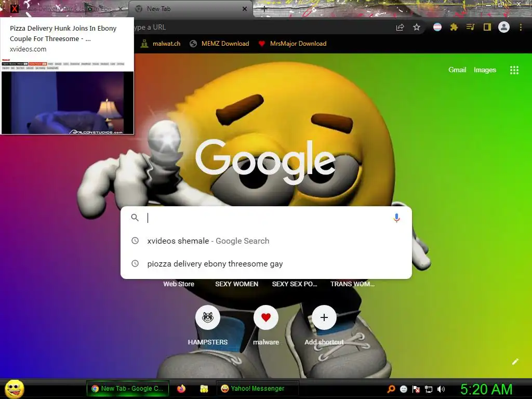Open the MrsMajor Download bookmark

click(x=292, y=44)
